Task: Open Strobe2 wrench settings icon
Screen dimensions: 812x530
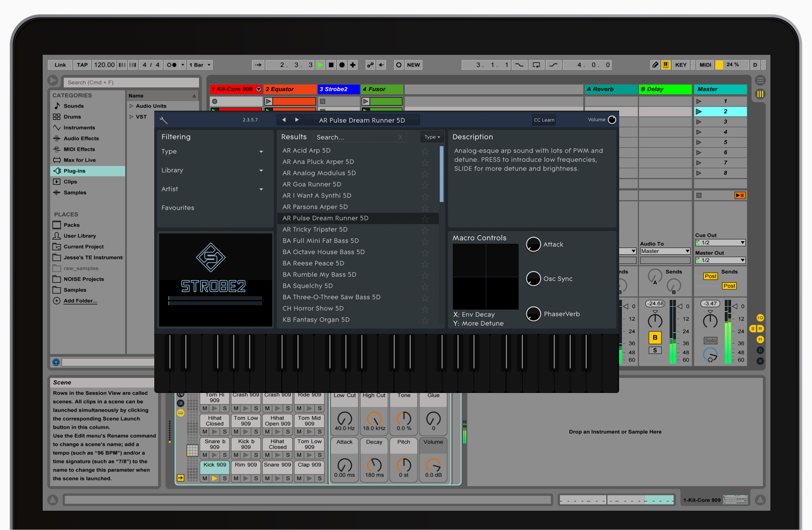Action: 163,120
